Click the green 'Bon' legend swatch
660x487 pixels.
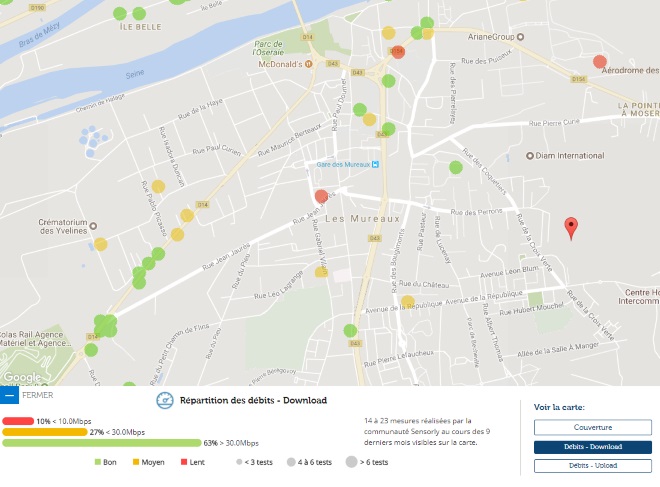[98, 462]
